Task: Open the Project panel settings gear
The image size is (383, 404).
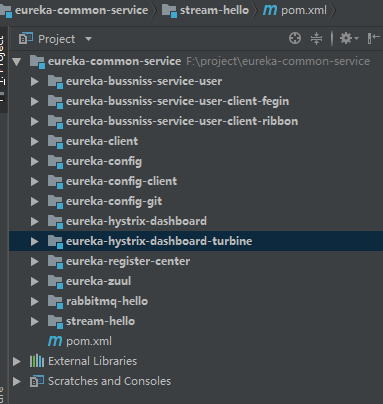Action: pyautogui.click(x=349, y=38)
